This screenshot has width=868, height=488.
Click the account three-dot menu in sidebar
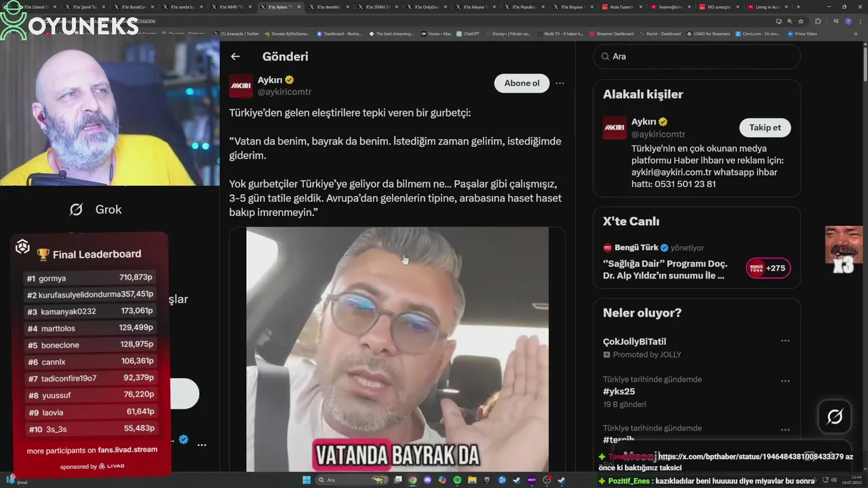201,445
